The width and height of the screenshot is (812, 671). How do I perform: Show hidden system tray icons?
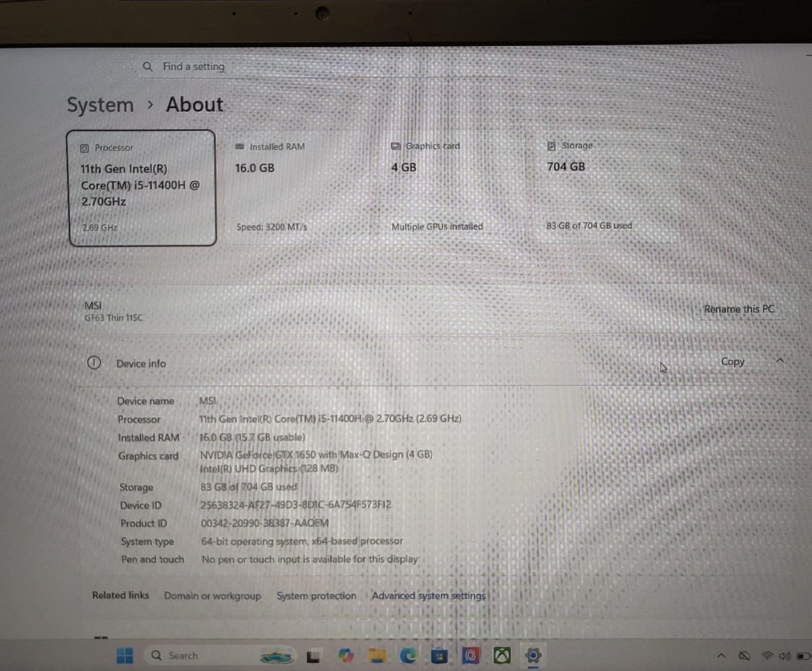721,656
